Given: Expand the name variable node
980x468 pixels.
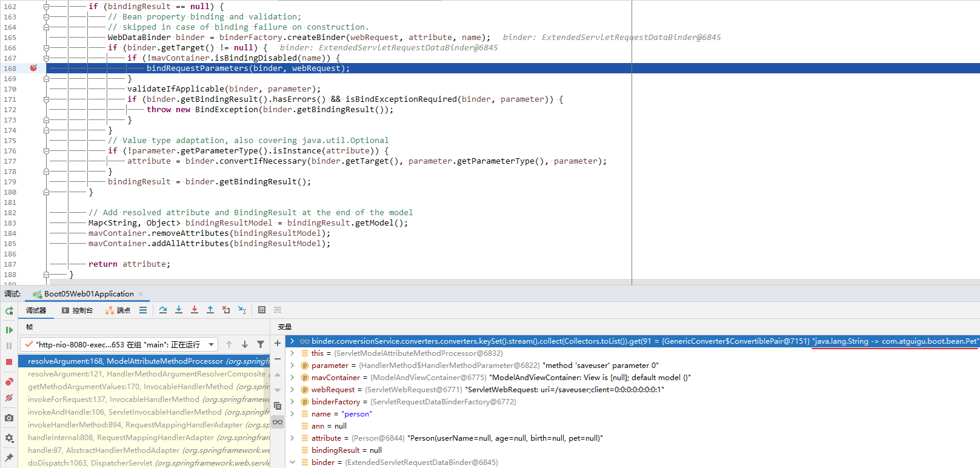Looking at the screenshot, I should coord(292,414).
